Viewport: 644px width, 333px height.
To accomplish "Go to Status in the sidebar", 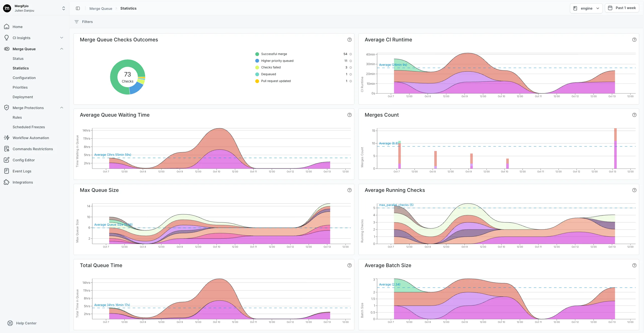I will (18, 58).
